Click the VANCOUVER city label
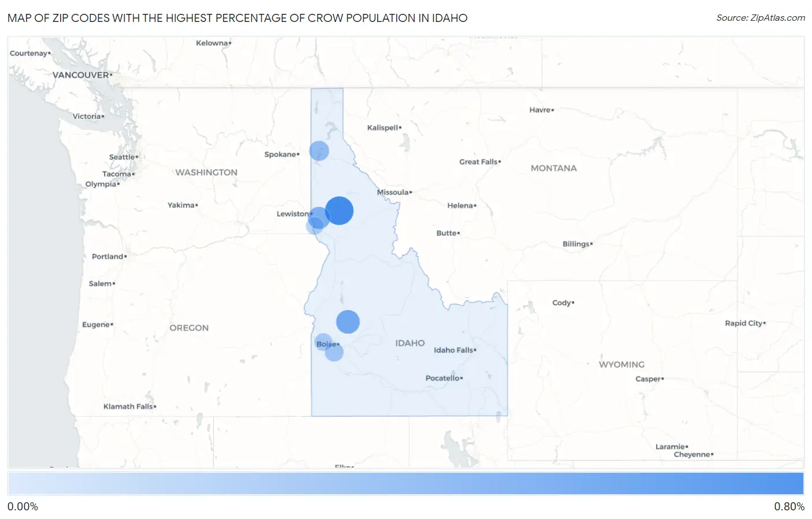 coord(81,74)
